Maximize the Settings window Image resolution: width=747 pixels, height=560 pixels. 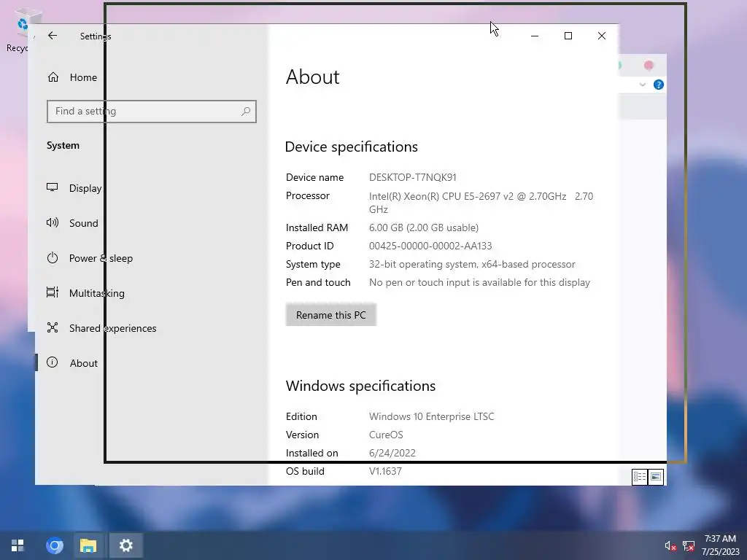click(x=568, y=36)
